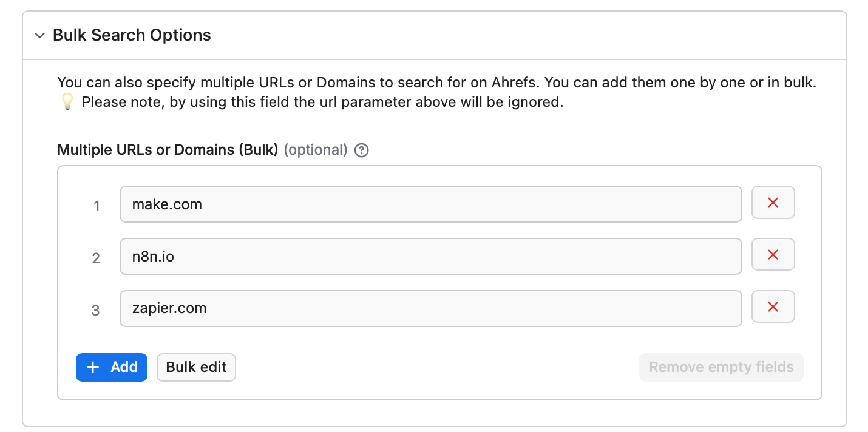Screen dimensions: 868x432
Task: Select row number 3 handle
Action: click(96, 311)
